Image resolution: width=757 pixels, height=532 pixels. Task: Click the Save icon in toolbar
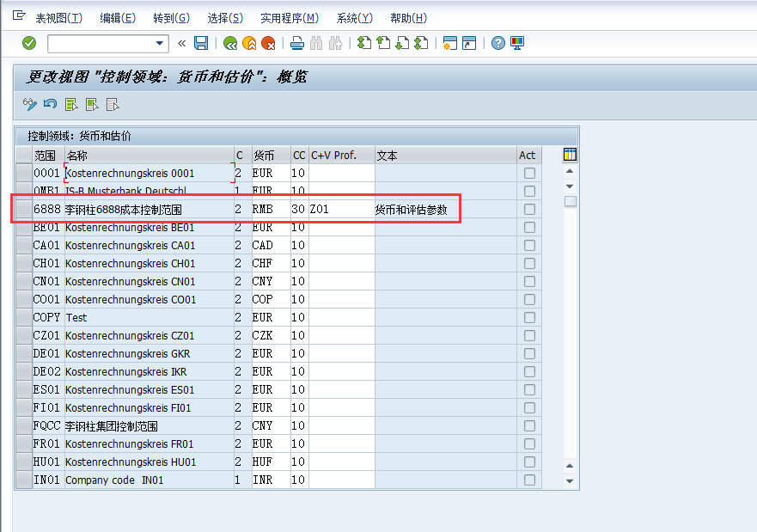coord(200,43)
